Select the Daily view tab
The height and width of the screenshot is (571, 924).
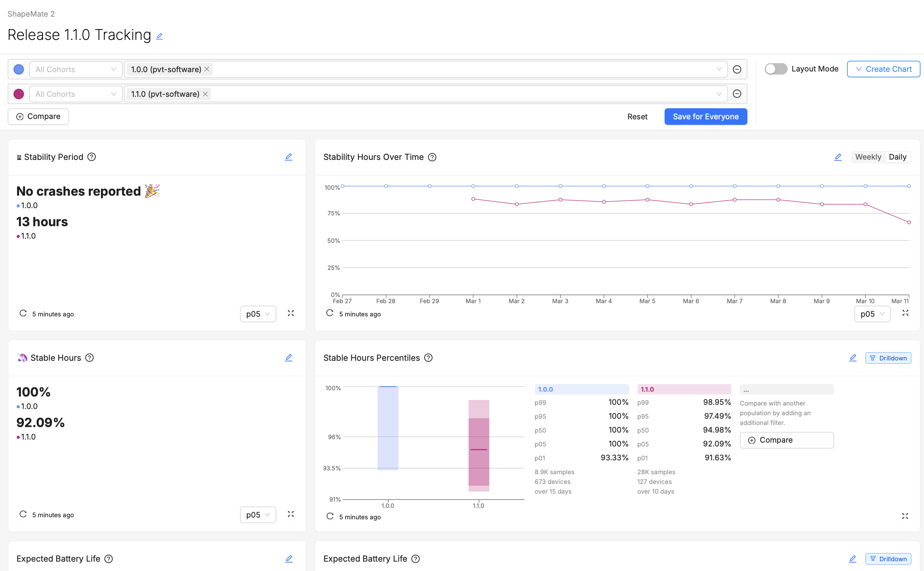[x=898, y=157]
